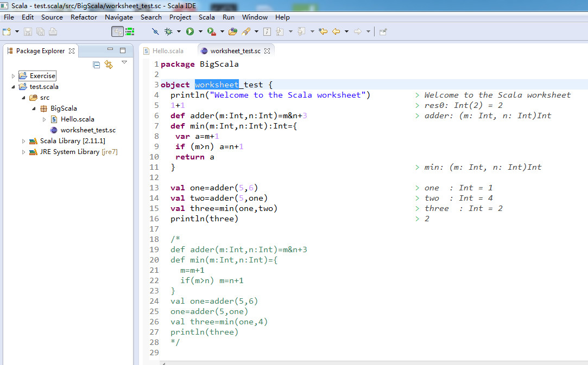Toggle the highlighted refresh-on-save toolbar button
The height and width of the screenshot is (365, 588).
(x=117, y=31)
